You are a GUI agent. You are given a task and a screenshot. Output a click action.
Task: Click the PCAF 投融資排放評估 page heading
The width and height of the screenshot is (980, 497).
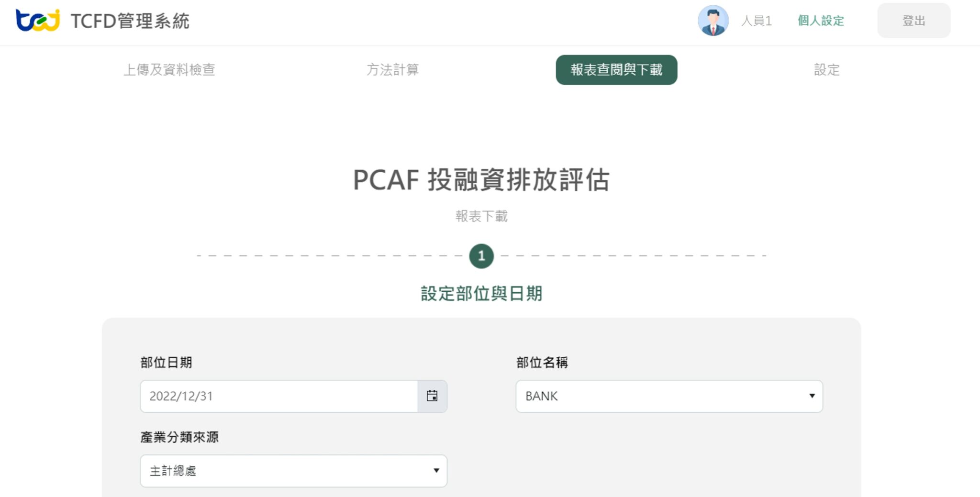coord(481,180)
